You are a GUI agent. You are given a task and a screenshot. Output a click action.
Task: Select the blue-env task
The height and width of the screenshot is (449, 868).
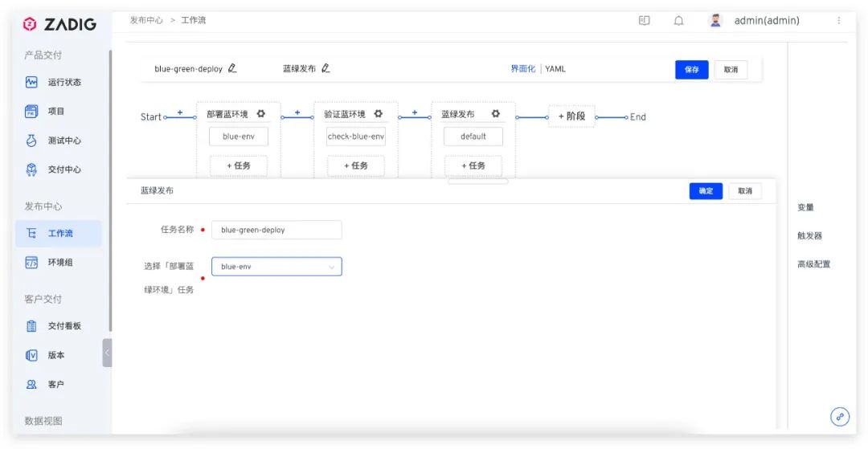tap(239, 137)
